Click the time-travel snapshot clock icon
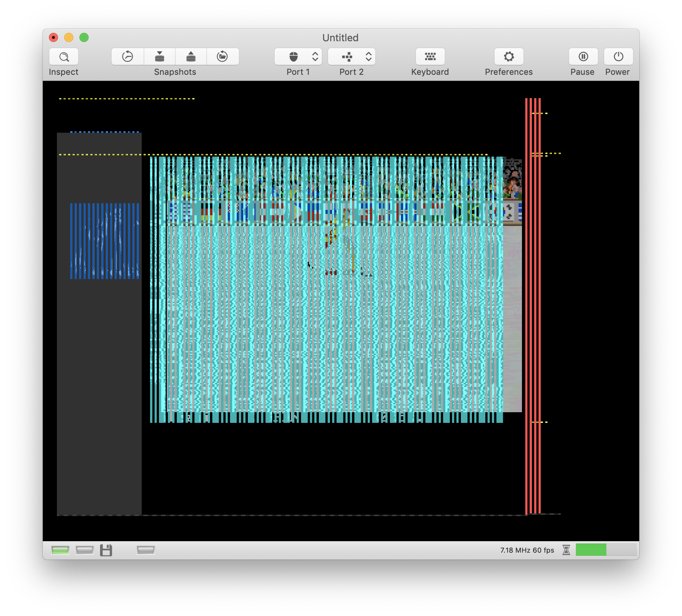Viewport: 682px width, 616px height. coord(128,57)
